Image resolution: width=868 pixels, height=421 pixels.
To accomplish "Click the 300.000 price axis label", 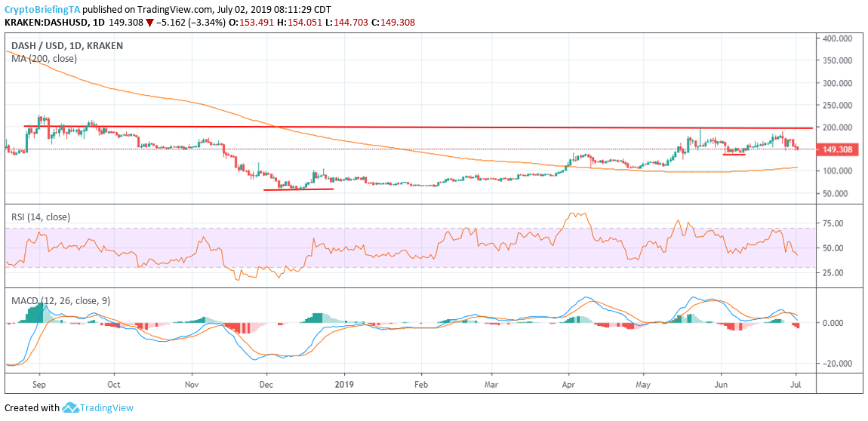I will pyautogui.click(x=836, y=83).
